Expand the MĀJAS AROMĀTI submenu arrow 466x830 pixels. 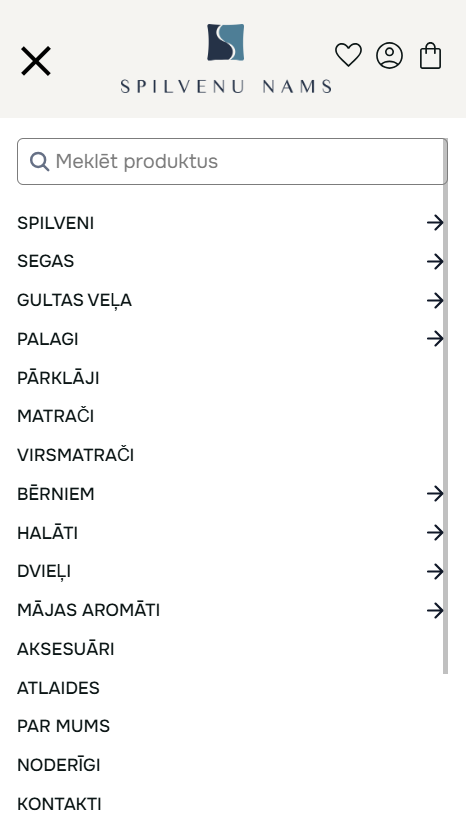435,610
